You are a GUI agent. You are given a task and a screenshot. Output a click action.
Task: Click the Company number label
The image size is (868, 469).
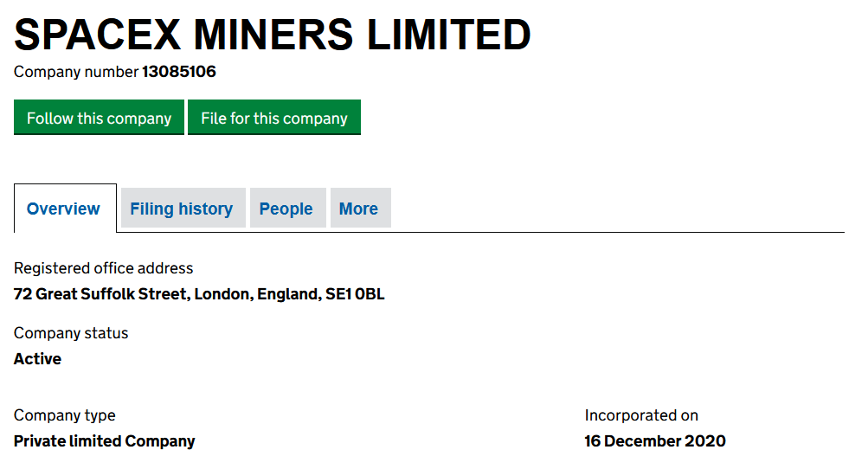point(76,72)
